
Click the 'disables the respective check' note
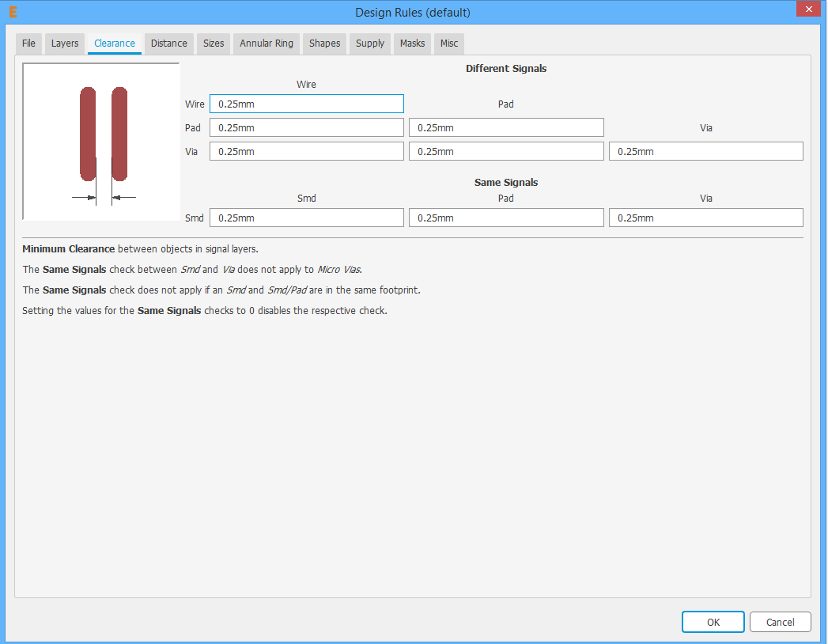pos(205,311)
